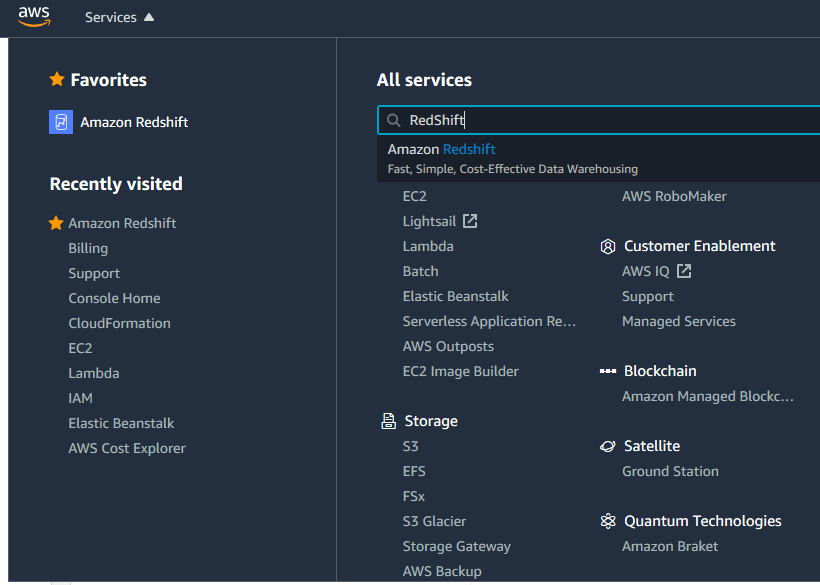The height and width of the screenshot is (585, 820).
Task: Click the Storage heading text
Action: click(x=431, y=421)
